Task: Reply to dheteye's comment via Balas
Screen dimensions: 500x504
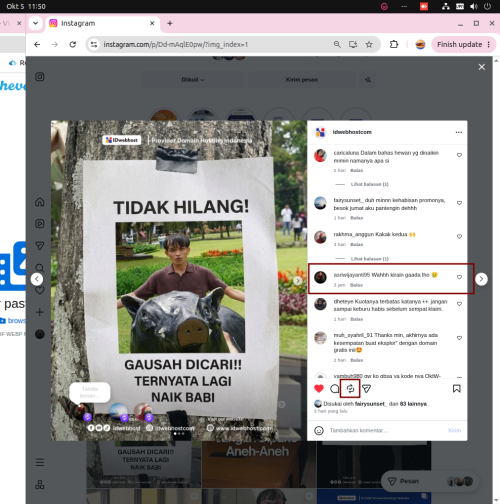Action: click(356, 319)
